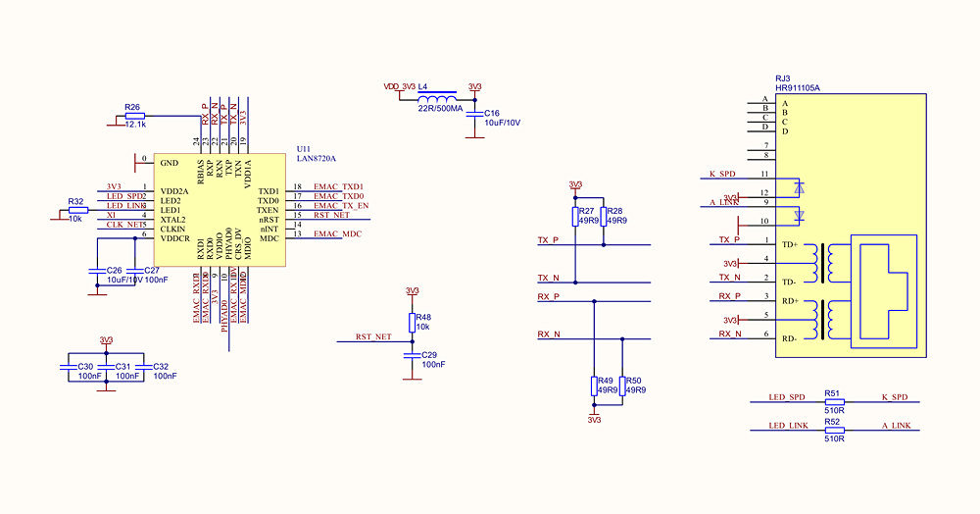Select the R51 resistor symbol
The image size is (980, 514).
click(834, 402)
